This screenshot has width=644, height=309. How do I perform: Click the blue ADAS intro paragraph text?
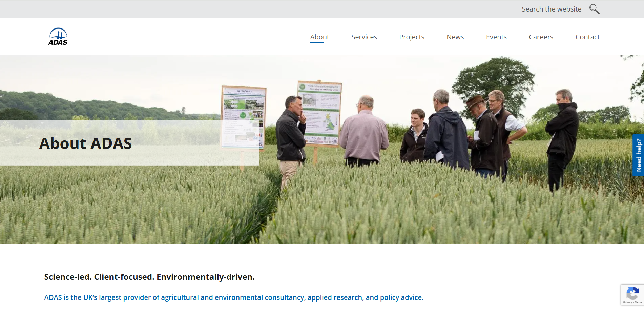(234, 297)
